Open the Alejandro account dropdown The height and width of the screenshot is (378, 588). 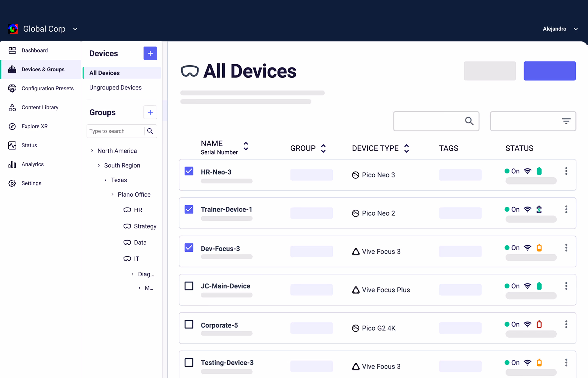[x=560, y=29]
